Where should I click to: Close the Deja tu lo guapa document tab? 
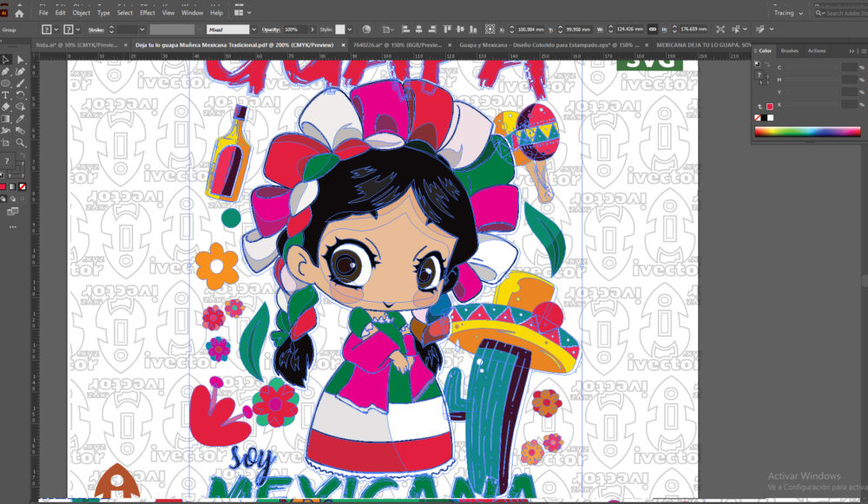point(343,45)
